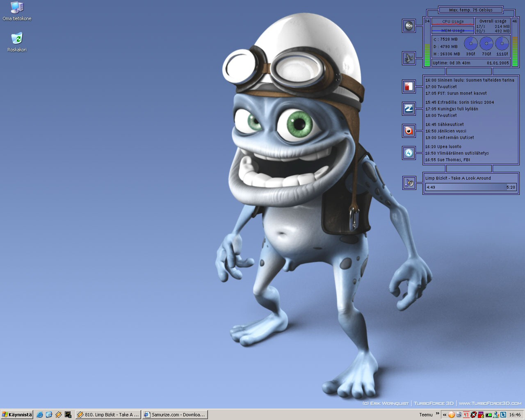The width and height of the screenshot is (525, 420).
Task: Click the '17:00 Tv-uutiset' listing
Action: click(441, 87)
